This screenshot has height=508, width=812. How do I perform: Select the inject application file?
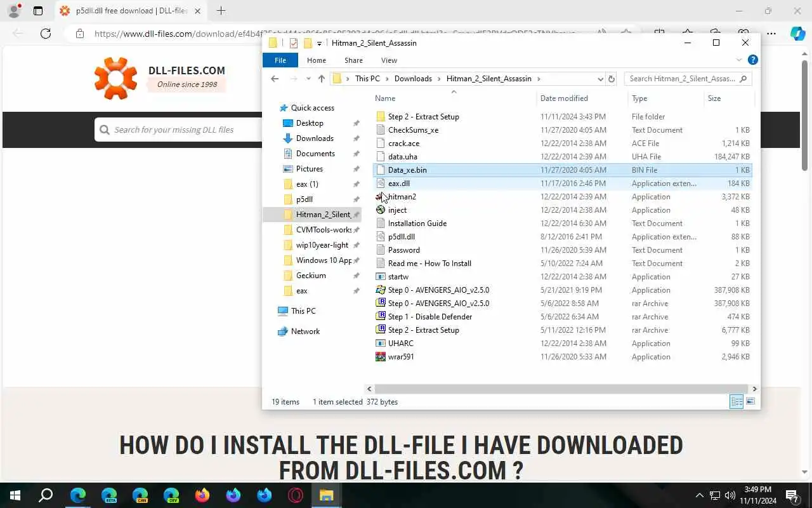pos(397,210)
